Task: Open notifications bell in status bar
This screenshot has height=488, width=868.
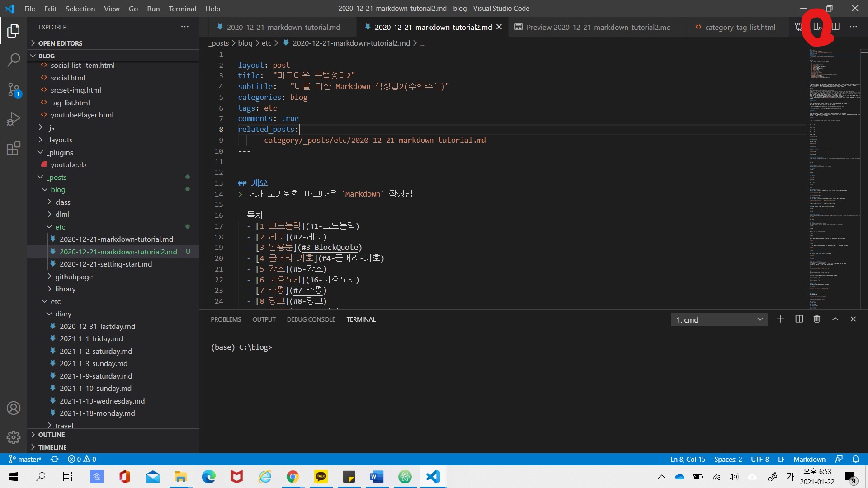Action: click(x=855, y=459)
